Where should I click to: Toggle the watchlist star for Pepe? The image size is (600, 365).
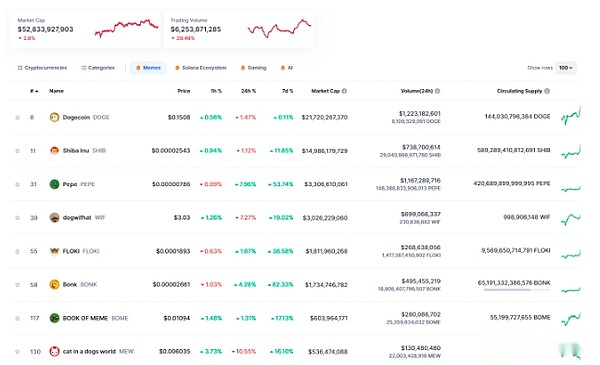[x=17, y=184]
